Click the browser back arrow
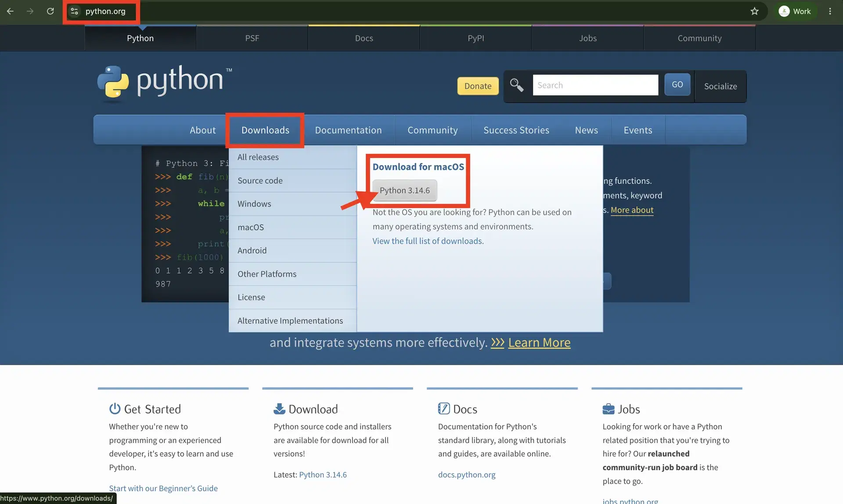 tap(10, 11)
